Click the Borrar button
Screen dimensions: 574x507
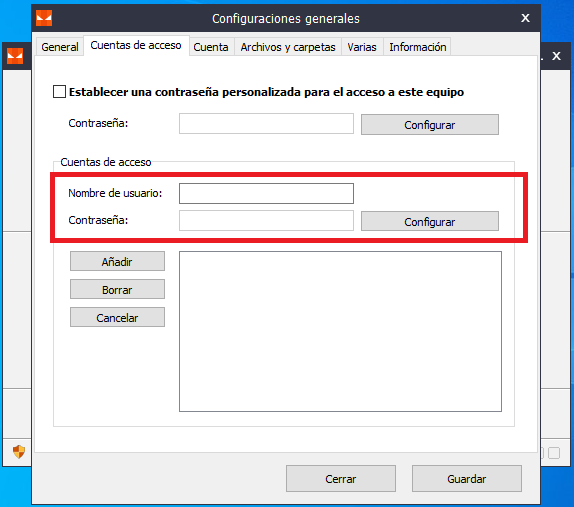pos(117,290)
